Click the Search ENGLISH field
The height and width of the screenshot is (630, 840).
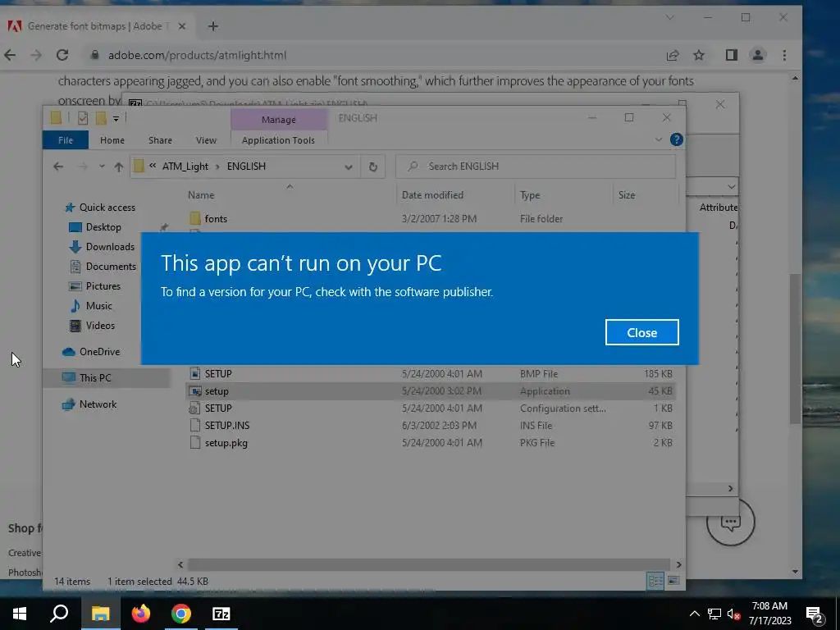(x=536, y=167)
